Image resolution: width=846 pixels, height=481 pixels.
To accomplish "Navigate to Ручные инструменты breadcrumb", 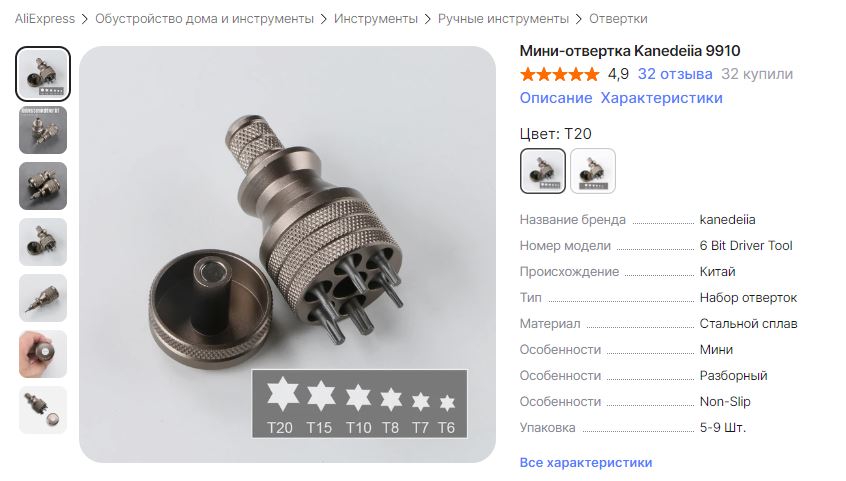I will (x=503, y=19).
